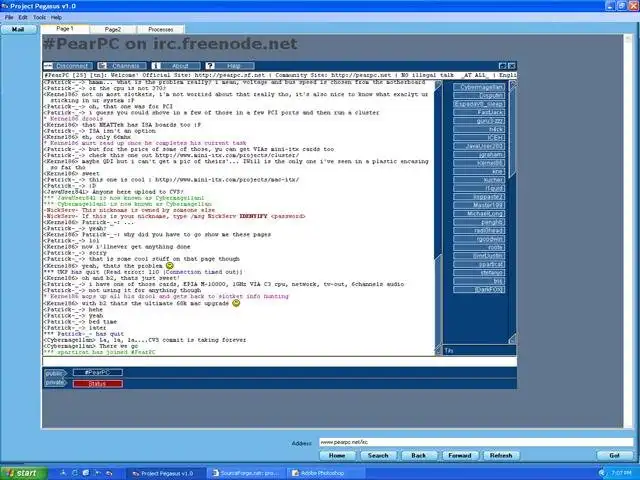Click the taskbar clock showing 7:07 PM

(x=622, y=473)
